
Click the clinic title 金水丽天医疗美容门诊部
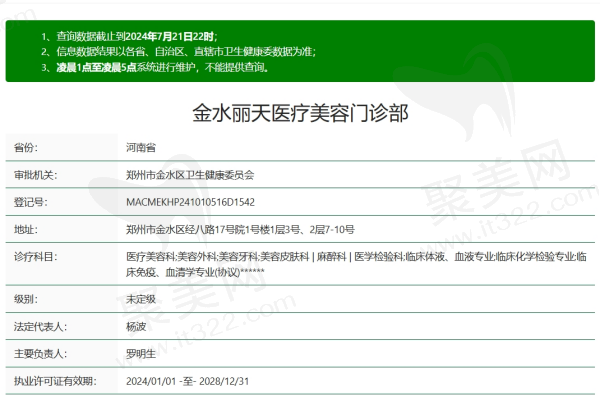[300, 113]
